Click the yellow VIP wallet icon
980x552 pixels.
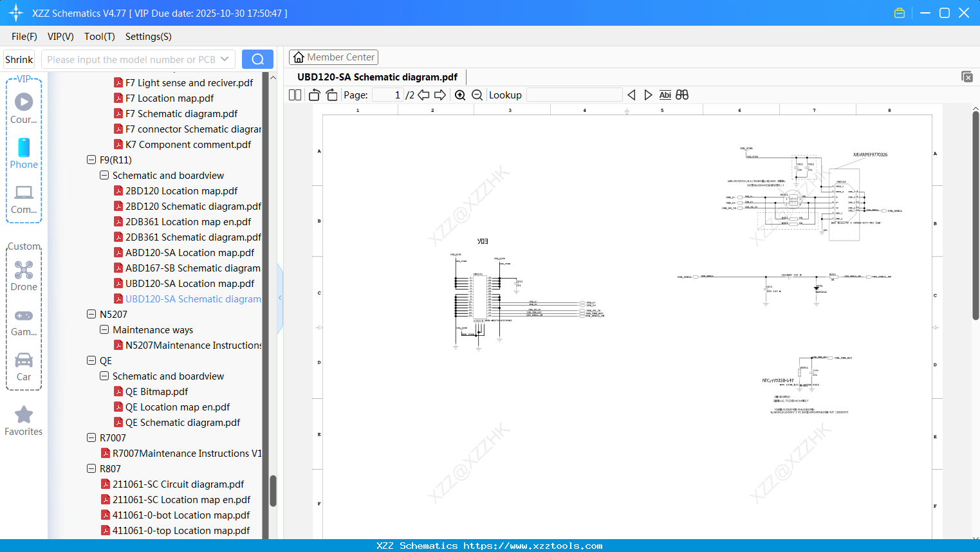[x=900, y=13]
